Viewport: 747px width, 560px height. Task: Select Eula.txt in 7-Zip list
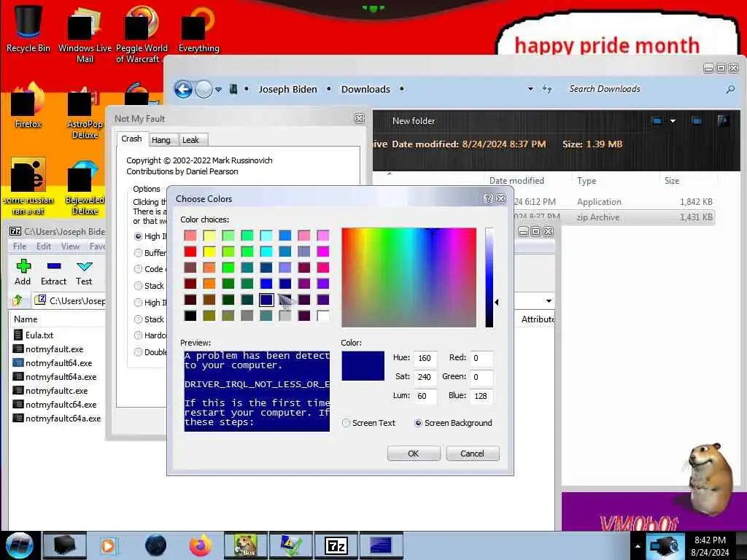coord(39,335)
